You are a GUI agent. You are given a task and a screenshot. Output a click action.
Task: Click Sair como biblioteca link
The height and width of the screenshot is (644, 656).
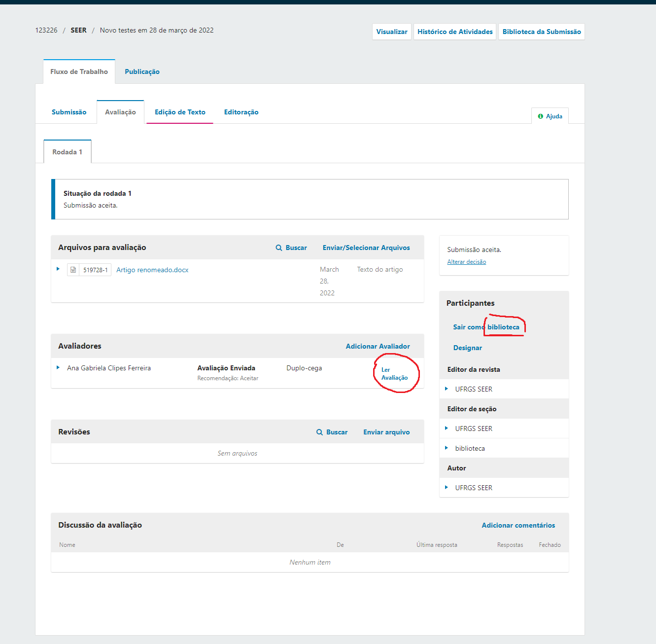point(486,327)
